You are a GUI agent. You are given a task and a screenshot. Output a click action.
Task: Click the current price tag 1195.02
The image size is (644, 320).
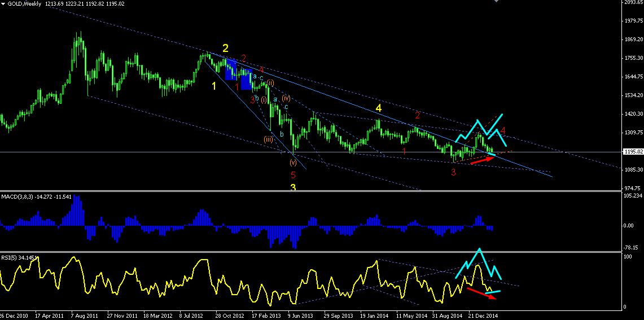(633, 152)
